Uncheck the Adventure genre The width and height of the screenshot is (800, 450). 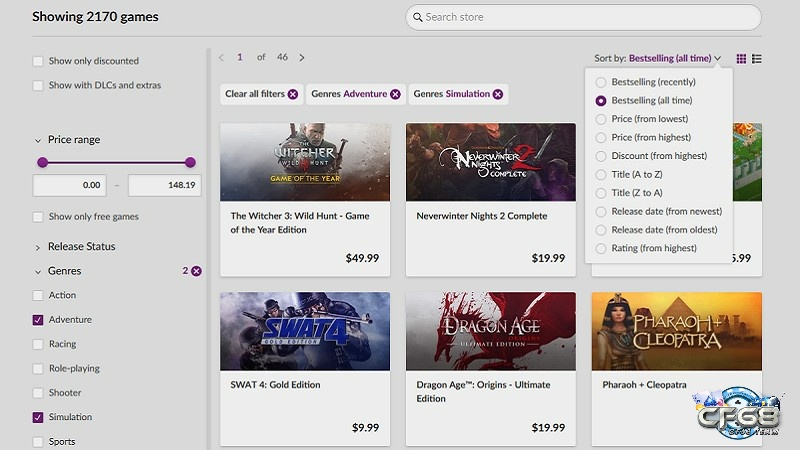coord(38,320)
